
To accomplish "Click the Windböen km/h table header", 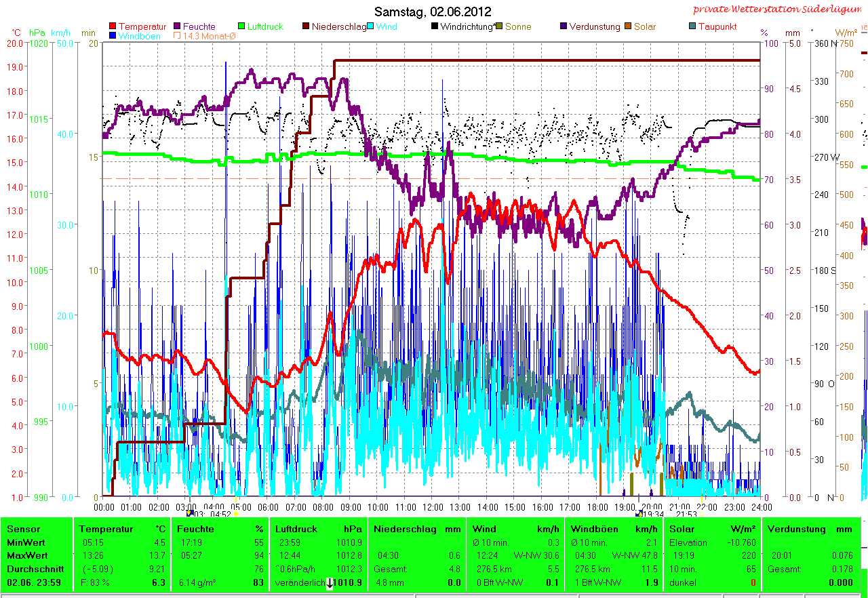I will pyautogui.click(x=595, y=529).
